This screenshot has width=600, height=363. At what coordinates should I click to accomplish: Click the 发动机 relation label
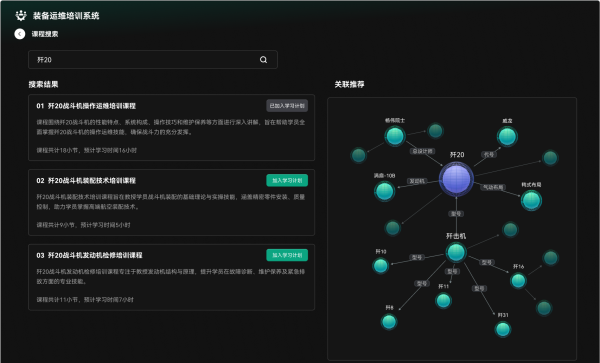(417, 181)
